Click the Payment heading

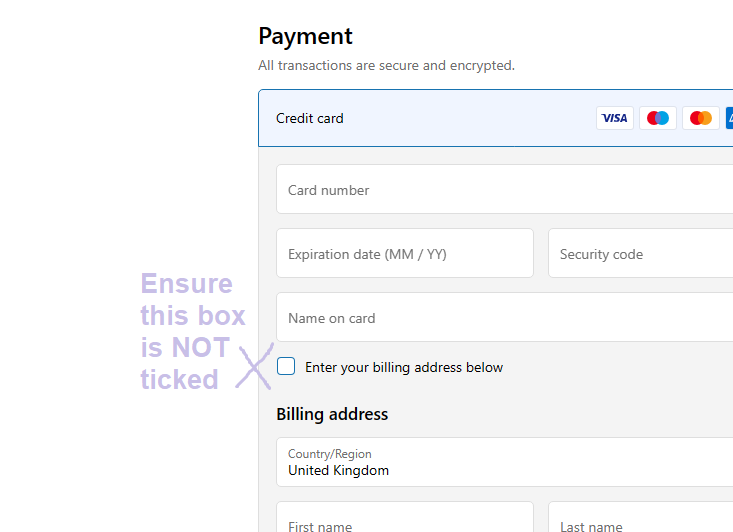305,36
